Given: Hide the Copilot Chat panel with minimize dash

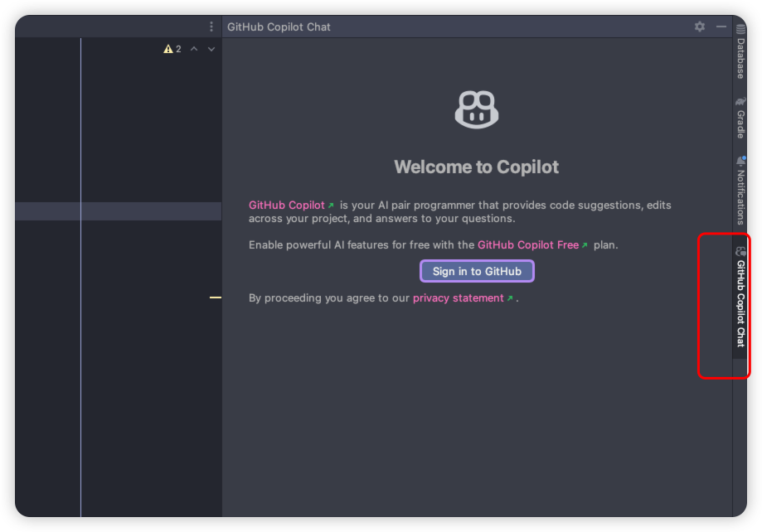Looking at the screenshot, I should (721, 27).
